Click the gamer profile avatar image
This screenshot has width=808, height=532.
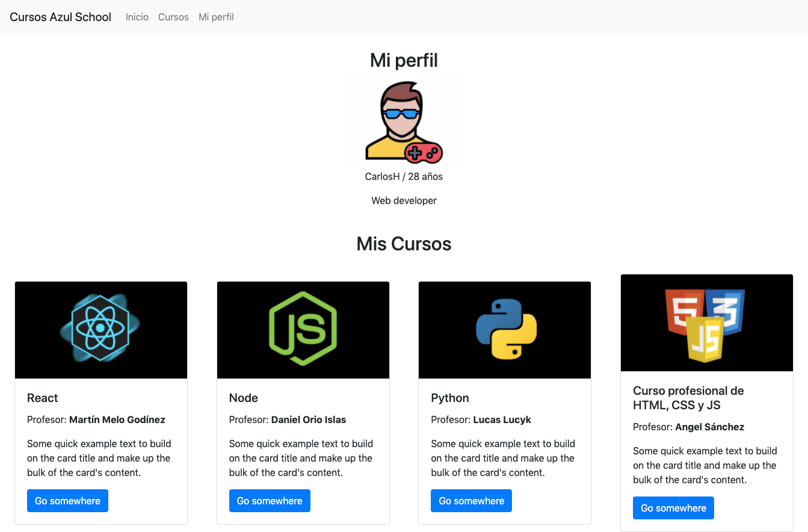404,122
